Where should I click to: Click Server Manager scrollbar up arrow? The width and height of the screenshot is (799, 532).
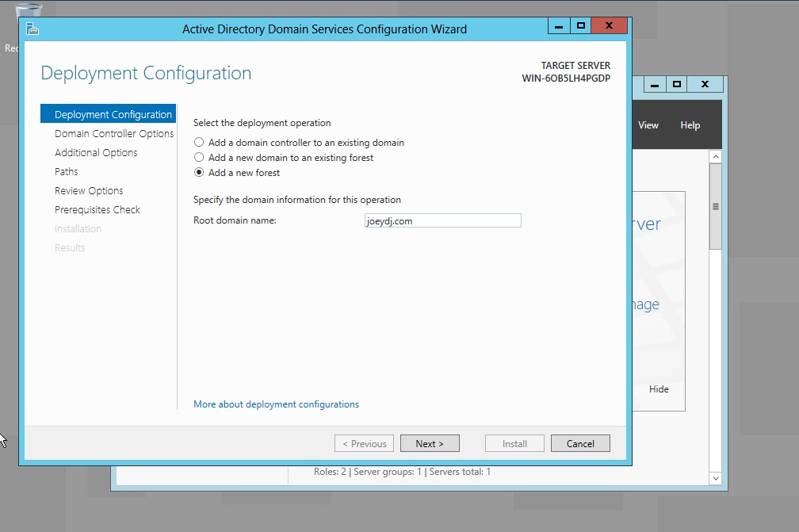(x=716, y=157)
